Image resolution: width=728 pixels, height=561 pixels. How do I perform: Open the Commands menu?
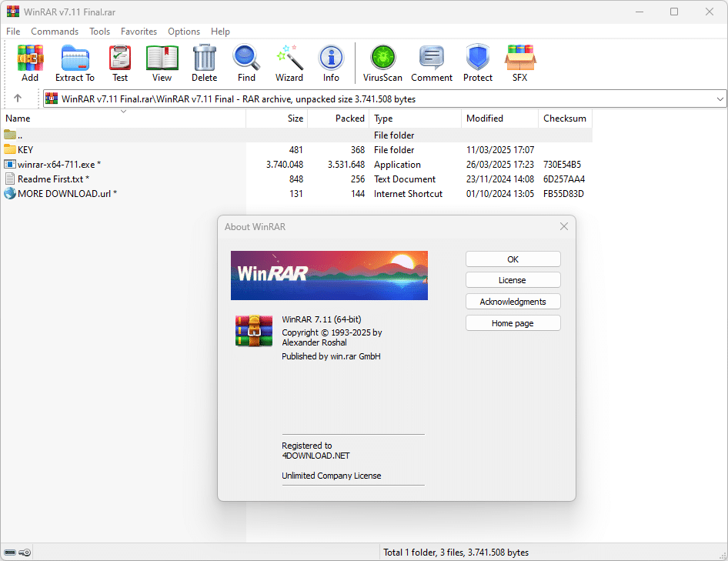pyautogui.click(x=55, y=32)
